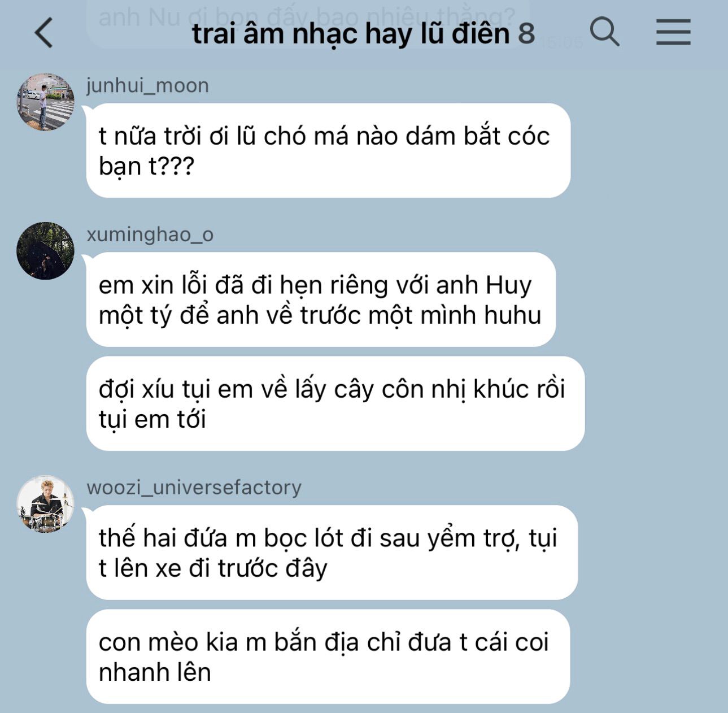The width and height of the screenshot is (728, 713).
Task: Tap the back arrow icon
Action: 44,33
